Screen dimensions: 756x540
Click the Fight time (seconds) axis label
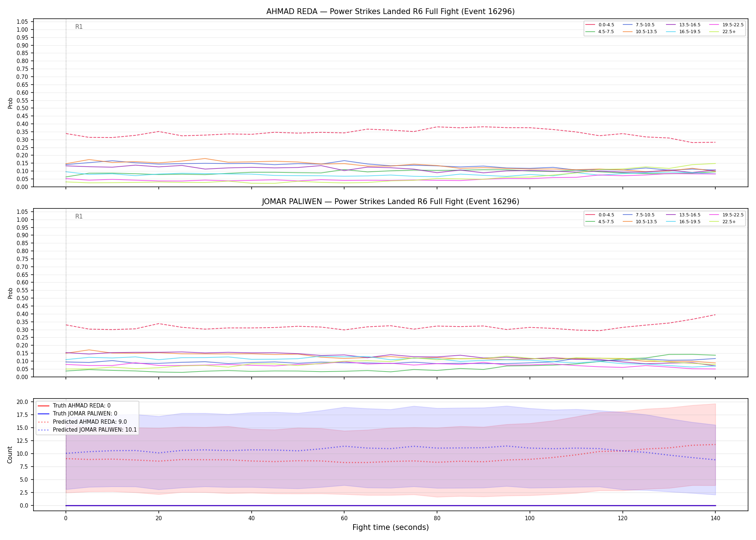pos(391,527)
